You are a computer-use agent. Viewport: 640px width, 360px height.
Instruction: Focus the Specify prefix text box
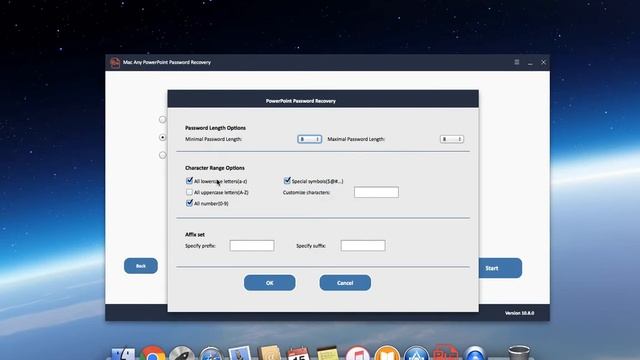[252, 245]
